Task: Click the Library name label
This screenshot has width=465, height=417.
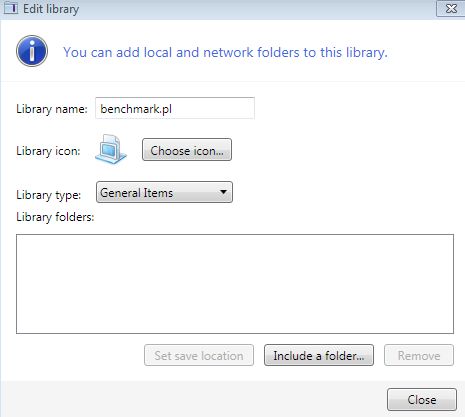Action: [x=52, y=109]
